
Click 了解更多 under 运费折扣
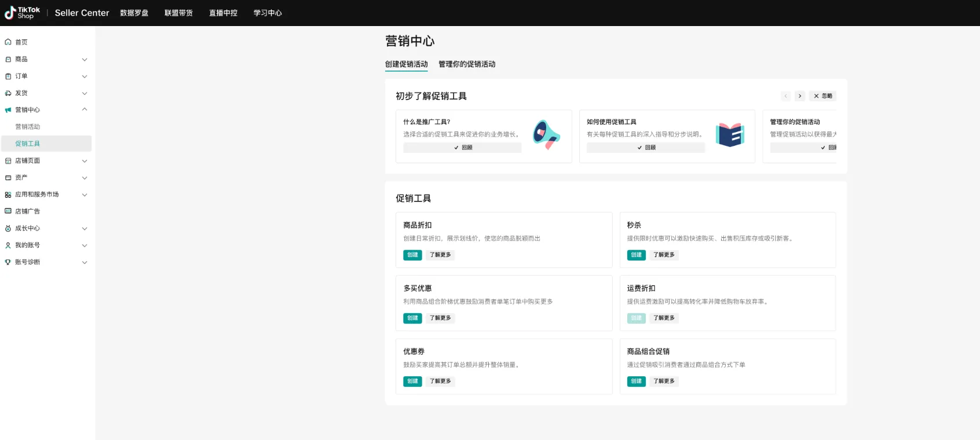[664, 318]
